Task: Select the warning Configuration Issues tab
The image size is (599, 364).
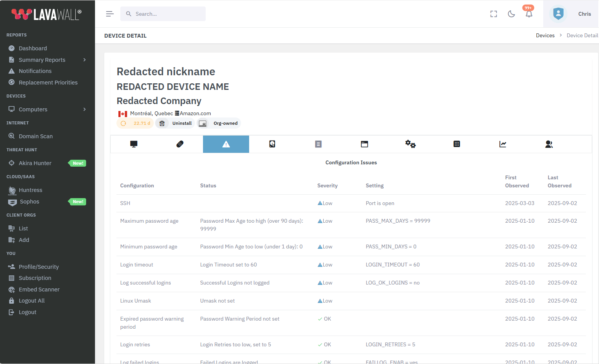Action: pos(226,144)
